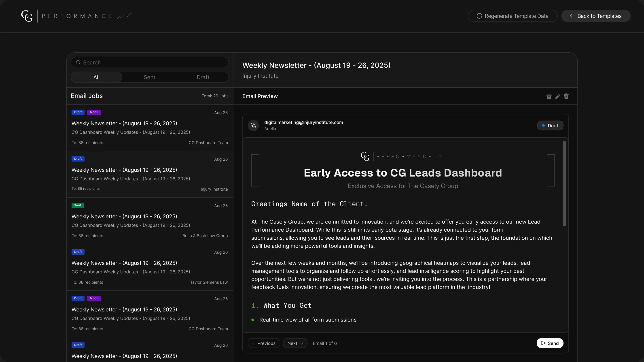Click Regenerate Template Data button
The height and width of the screenshot is (362, 644).
pyautogui.click(x=513, y=16)
